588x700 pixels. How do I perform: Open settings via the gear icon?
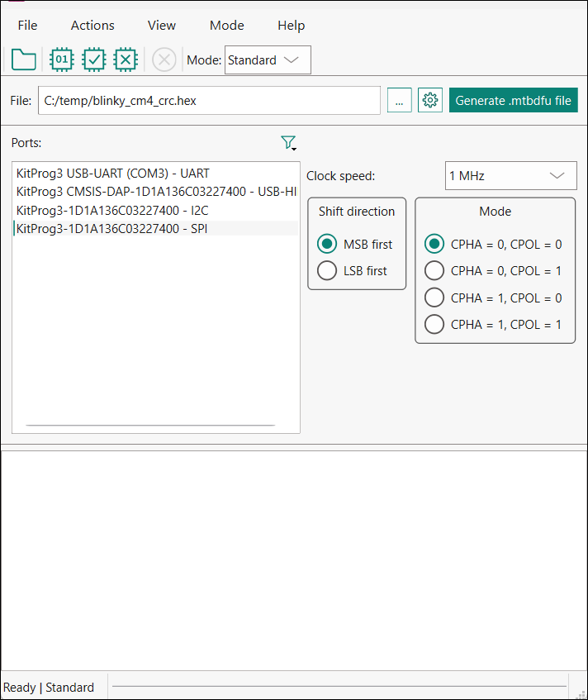(x=430, y=100)
